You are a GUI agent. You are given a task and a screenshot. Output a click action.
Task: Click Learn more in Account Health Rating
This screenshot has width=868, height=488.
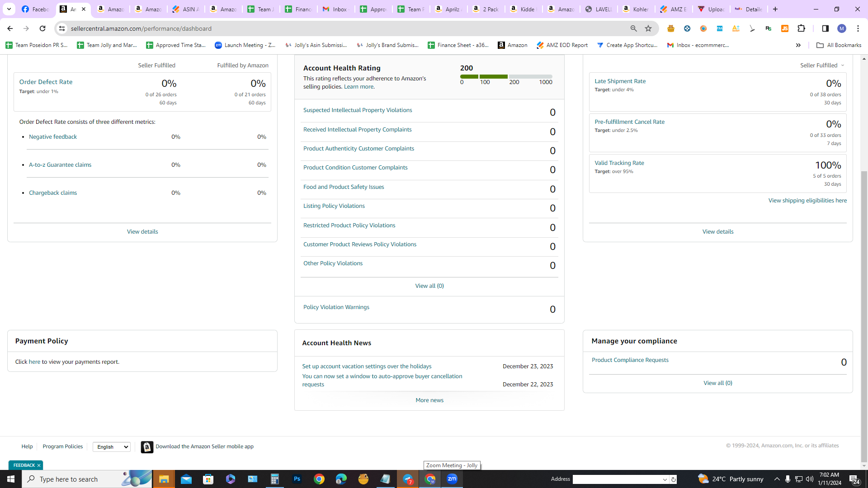pos(359,87)
